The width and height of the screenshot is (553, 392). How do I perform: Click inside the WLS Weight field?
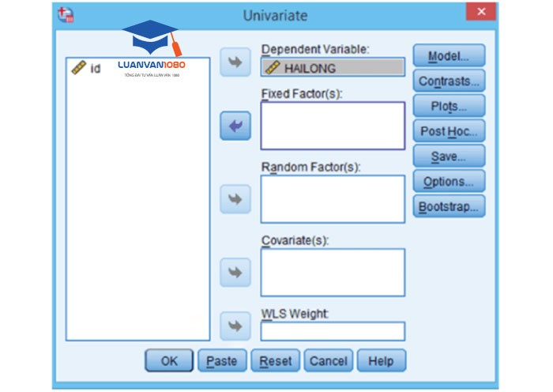(x=333, y=331)
